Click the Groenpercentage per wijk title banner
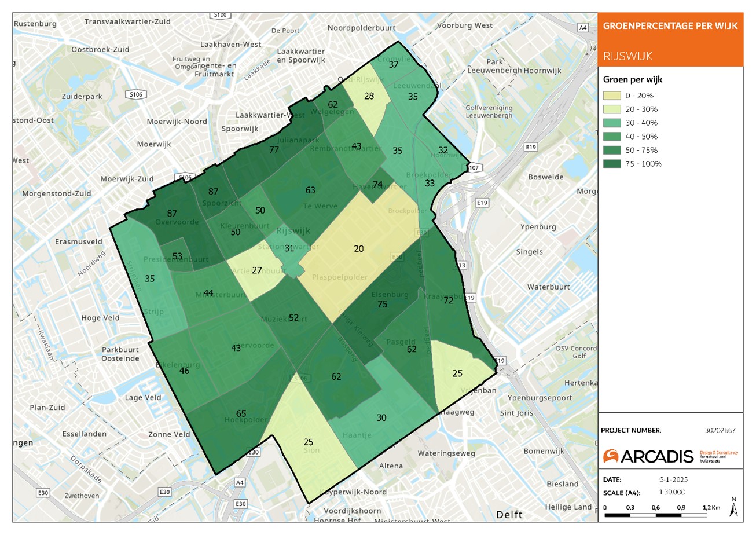Viewport: 756px width, 535px height. pyautogui.click(x=670, y=26)
